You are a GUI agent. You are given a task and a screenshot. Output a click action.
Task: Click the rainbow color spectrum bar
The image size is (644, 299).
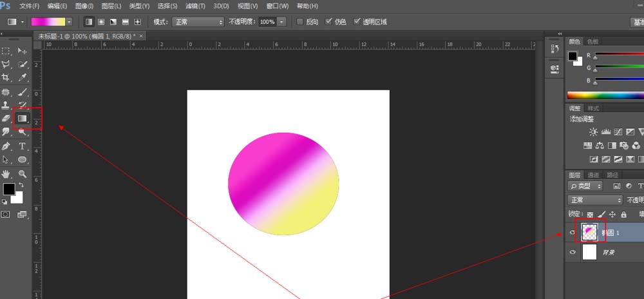(x=605, y=95)
